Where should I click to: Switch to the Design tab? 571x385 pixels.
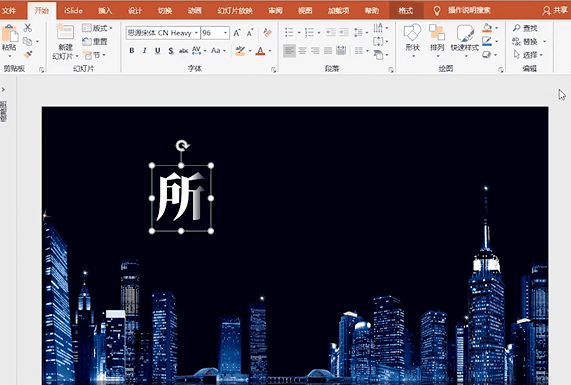pyautogui.click(x=135, y=10)
